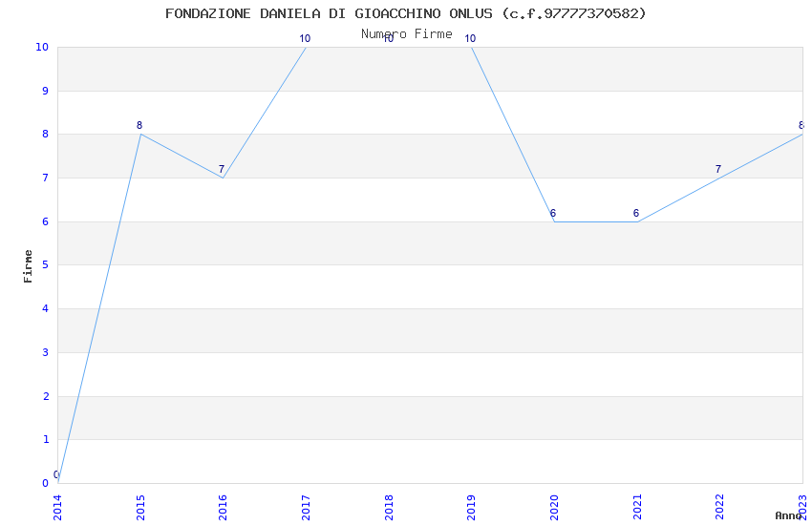Click the line data point at 2021
Screen dimensions: 812x525
pos(637,221)
